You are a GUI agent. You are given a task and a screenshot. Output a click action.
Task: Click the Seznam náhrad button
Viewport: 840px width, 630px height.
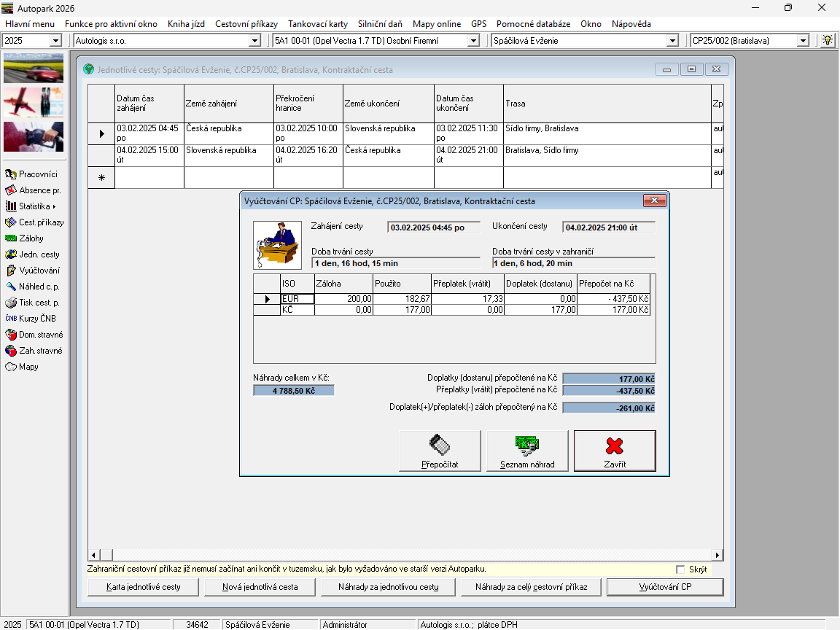527,451
